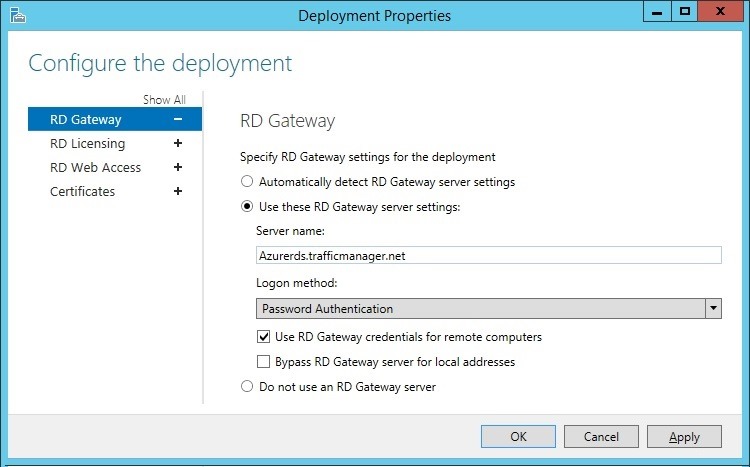Click the Apply button
This screenshot has width=750, height=467.
(684, 436)
